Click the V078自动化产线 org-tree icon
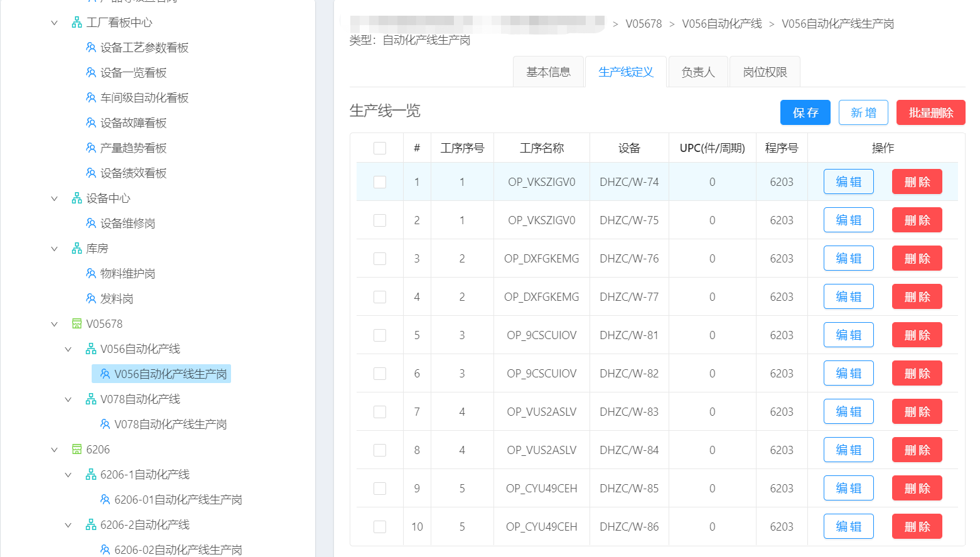980x557 pixels. click(x=91, y=399)
